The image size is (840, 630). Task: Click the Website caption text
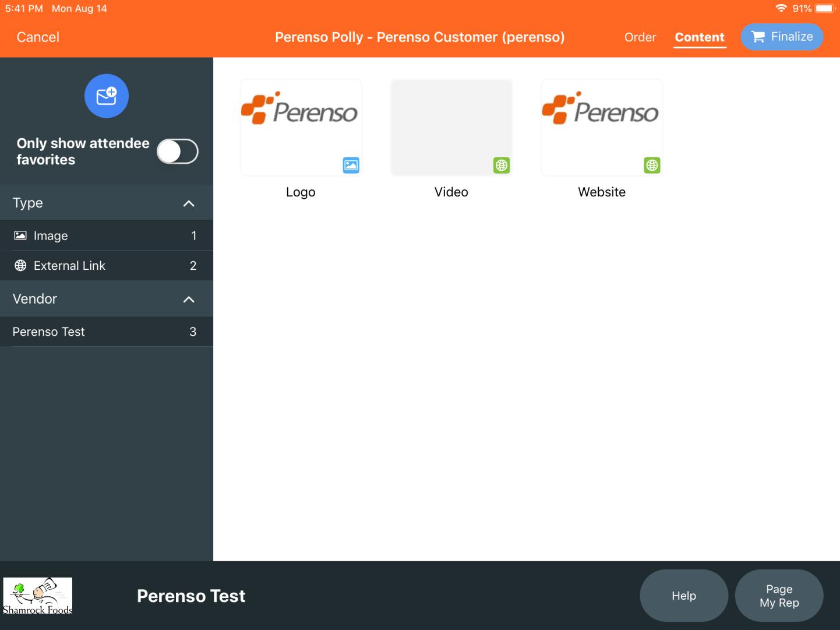pos(602,192)
